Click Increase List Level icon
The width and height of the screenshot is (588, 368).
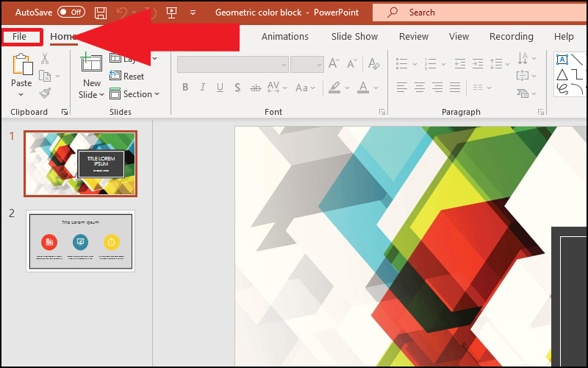point(477,64)
